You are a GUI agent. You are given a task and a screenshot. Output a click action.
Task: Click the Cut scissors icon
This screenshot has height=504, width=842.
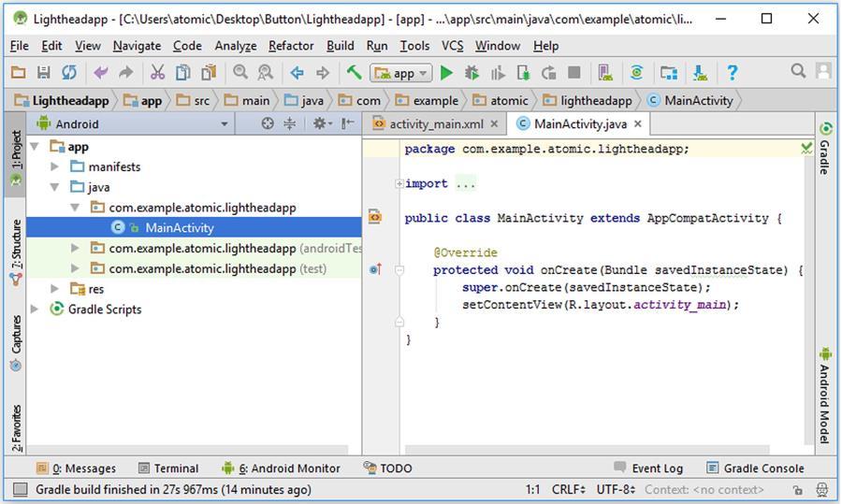tap(157, 72)
